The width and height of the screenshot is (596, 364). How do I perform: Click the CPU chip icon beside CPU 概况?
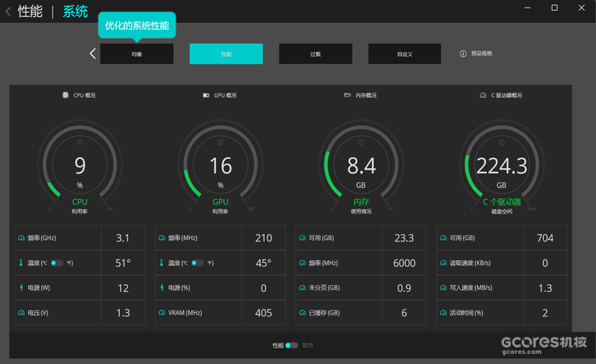66,95
